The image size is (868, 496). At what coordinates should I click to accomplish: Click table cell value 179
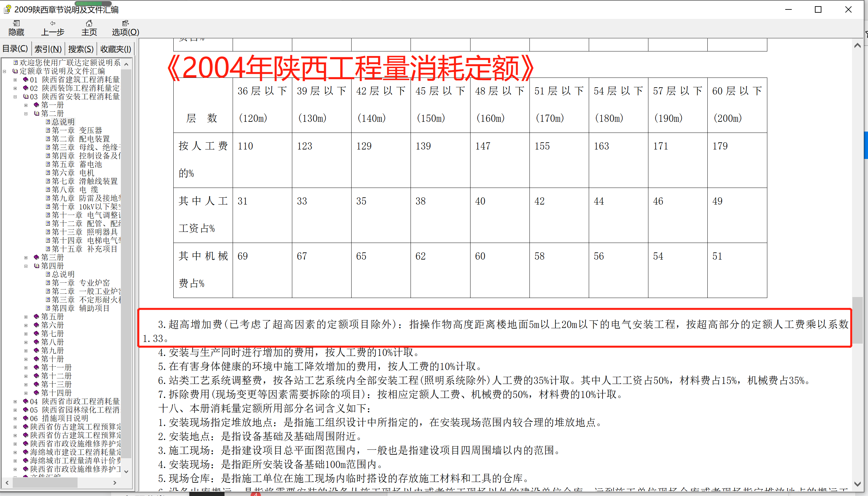pos(720,146)
